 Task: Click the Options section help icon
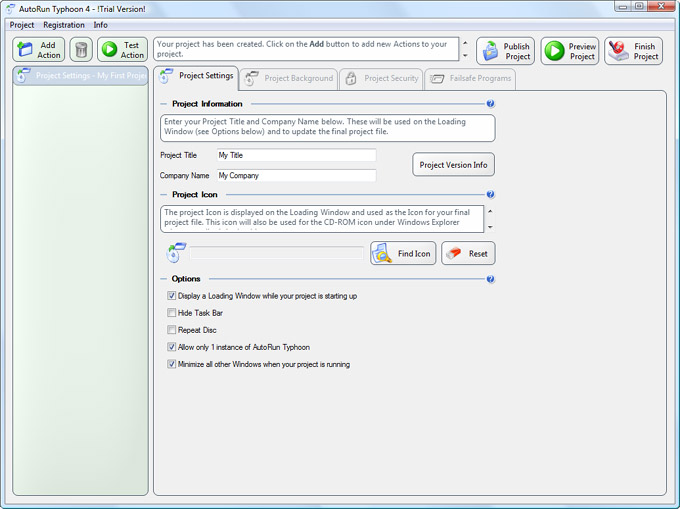491,279
